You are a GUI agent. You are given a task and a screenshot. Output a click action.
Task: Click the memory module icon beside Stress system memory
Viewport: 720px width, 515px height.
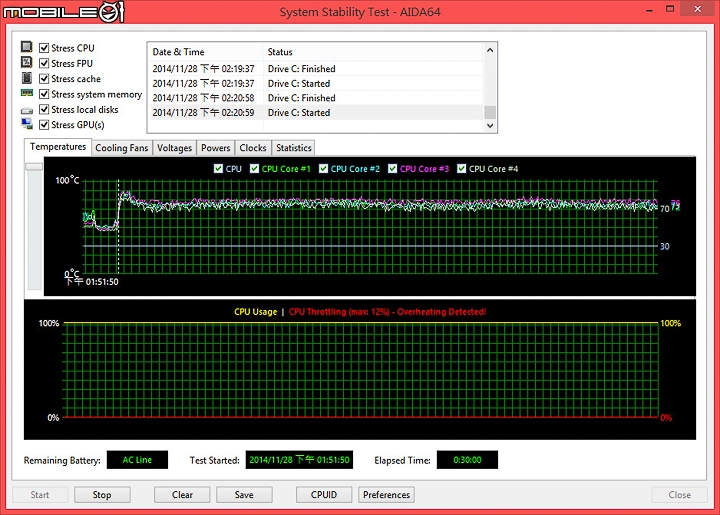27,93
